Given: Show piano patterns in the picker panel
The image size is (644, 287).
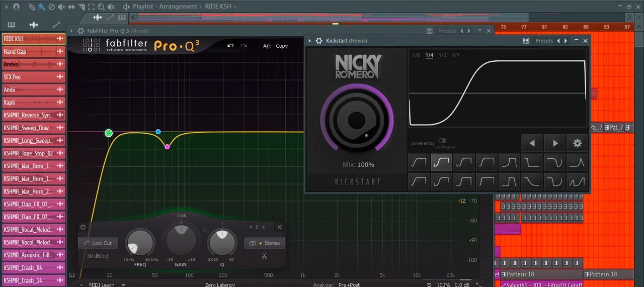Looking at the screenshot, I should (x=11, y=25).
